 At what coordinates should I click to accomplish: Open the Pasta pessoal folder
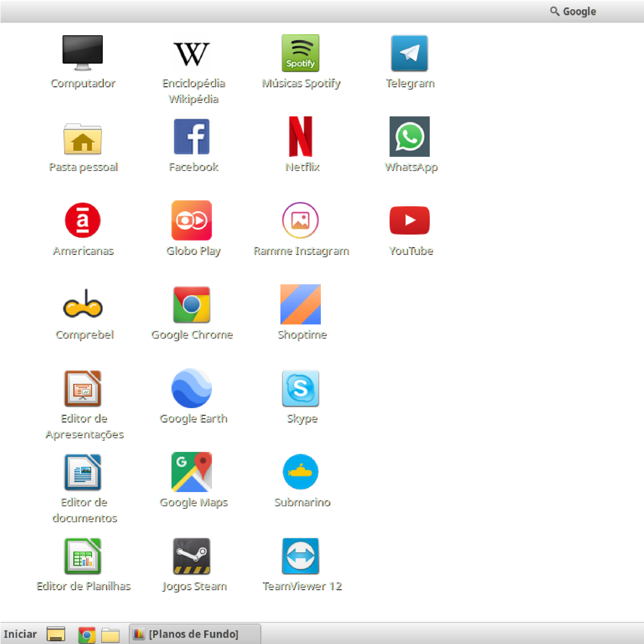(83, 139)
